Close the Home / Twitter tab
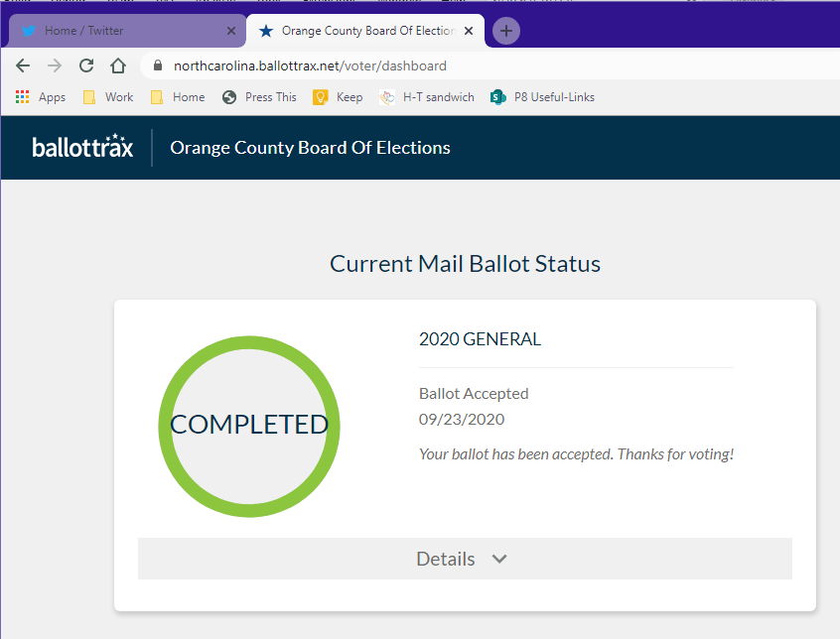The image size is (840, 639). click(231, 31)
